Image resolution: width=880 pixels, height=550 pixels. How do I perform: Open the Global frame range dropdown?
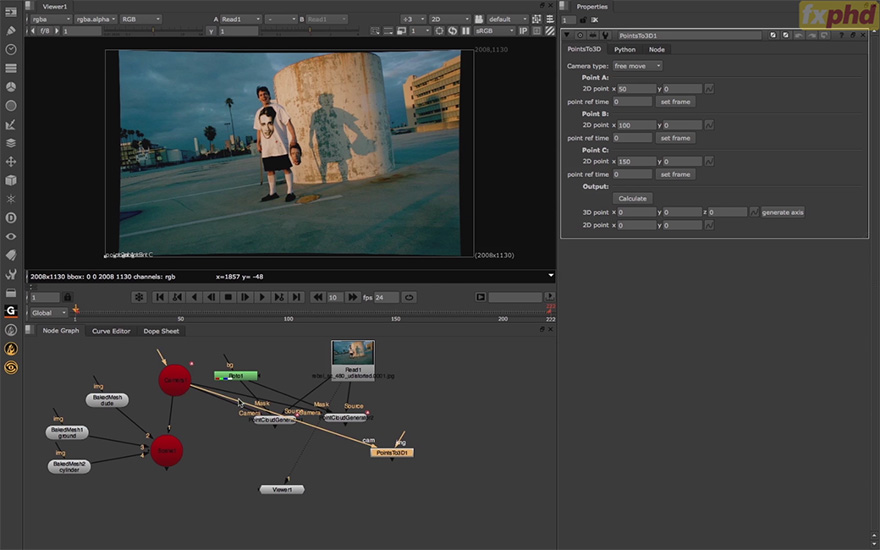pos(48,313)
